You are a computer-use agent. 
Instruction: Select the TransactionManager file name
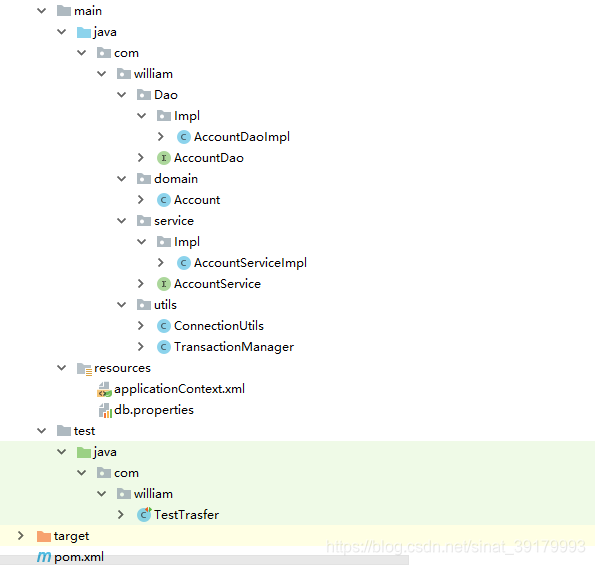(x=234, y=347)
